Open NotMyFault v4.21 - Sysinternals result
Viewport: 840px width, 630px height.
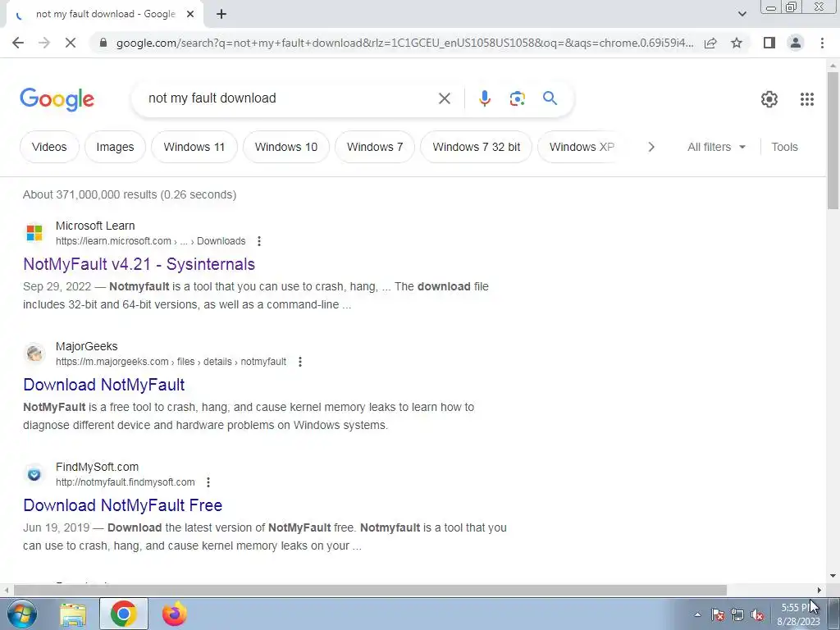(x=139, y=264)
